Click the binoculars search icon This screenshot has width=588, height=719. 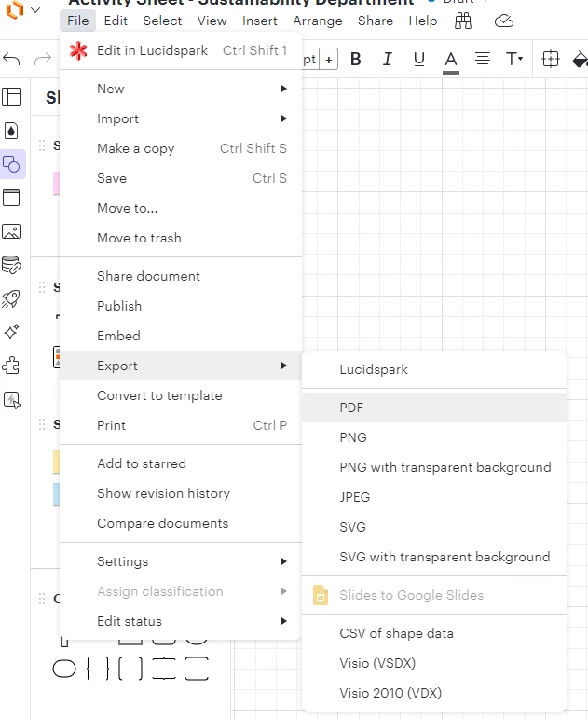coord(463,21)
